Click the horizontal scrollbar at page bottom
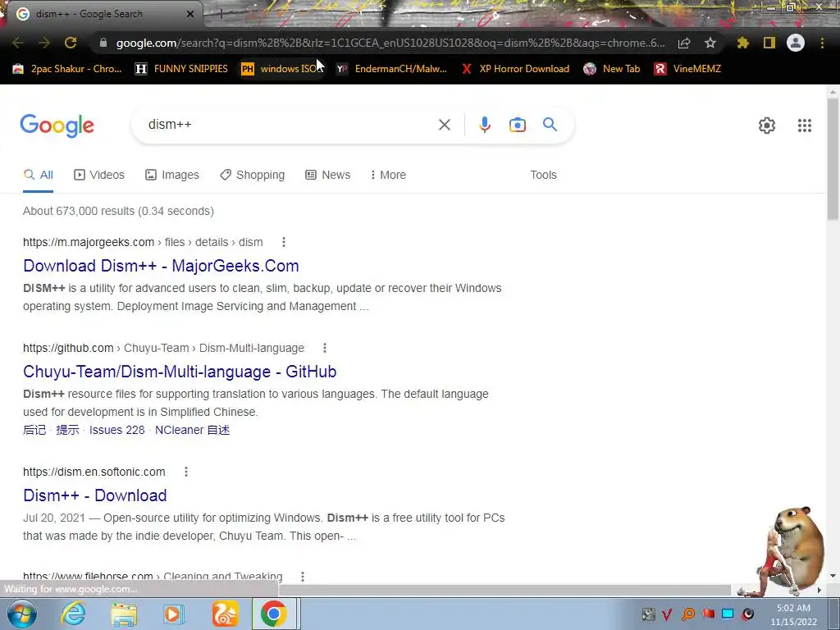840x630 pixels. [504, 590]
